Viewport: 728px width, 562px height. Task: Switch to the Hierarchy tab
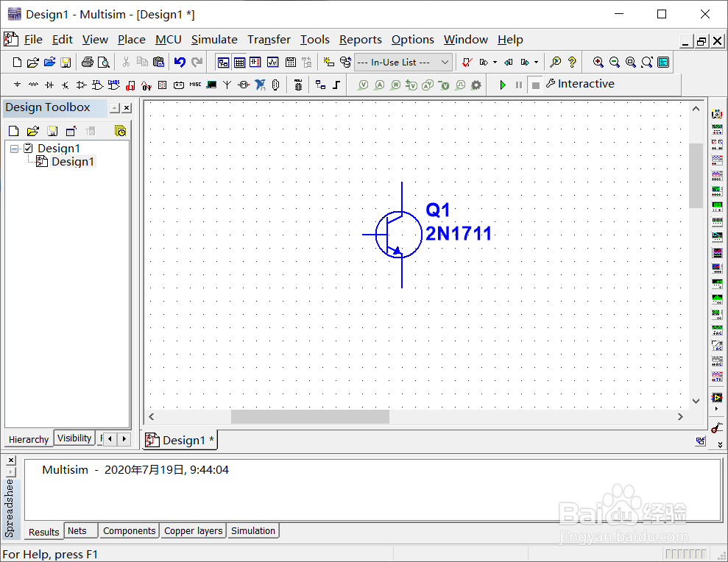tap(29, 439)
